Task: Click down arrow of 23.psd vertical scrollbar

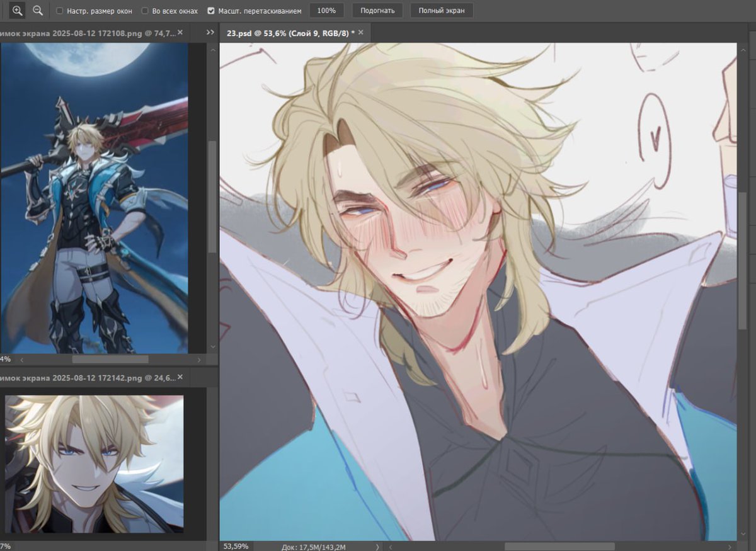Action: [743, 535]
